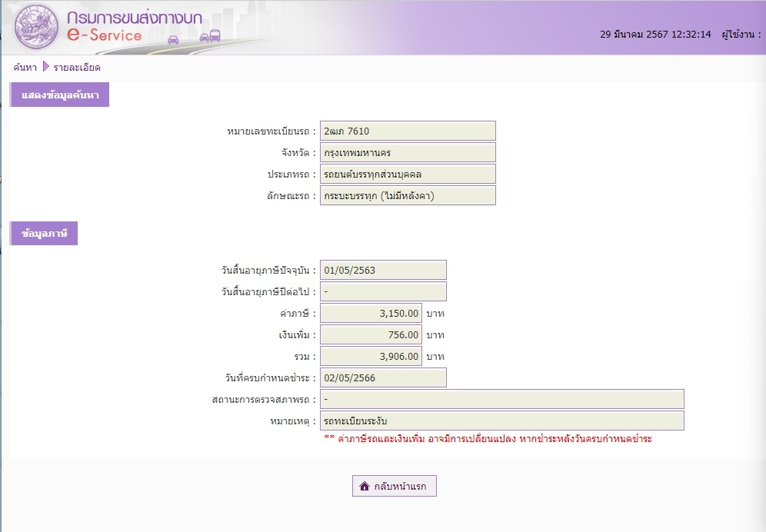The height and width of the screenshot is (532, 766).
Task: Click the home icon on กลับหน้าแรก button
Action: click(x=365, y=486)
